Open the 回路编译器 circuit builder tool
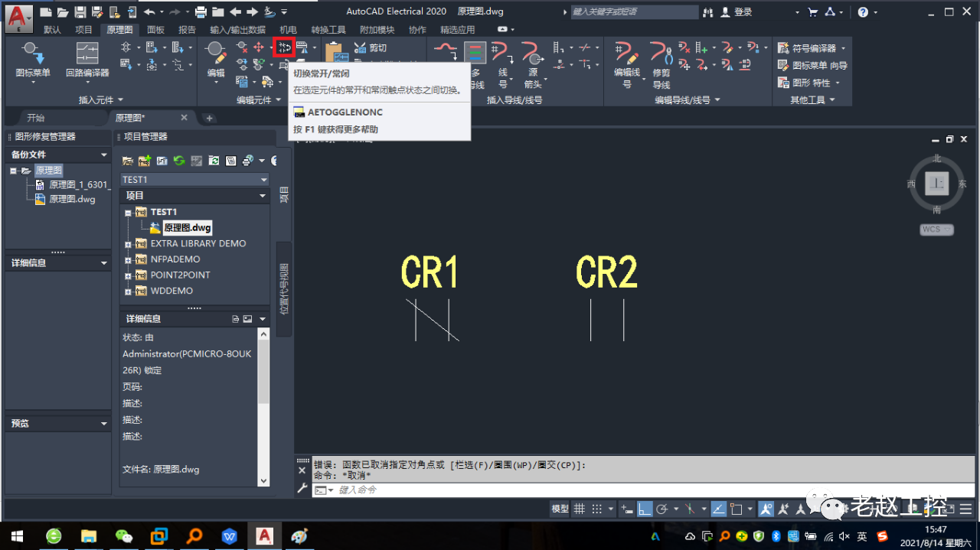Screen dimensions: 980x550 pyautogui.click(x=87, y=60)
